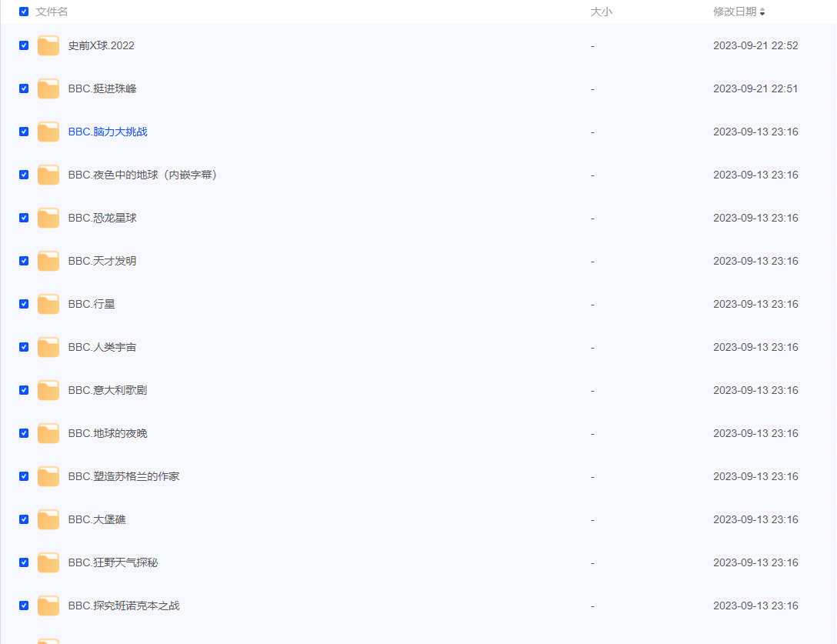Uncheck the BBC.人类宇宙 row checkbox
Screen dimensions: 837x644
click(x=24, y=347)
